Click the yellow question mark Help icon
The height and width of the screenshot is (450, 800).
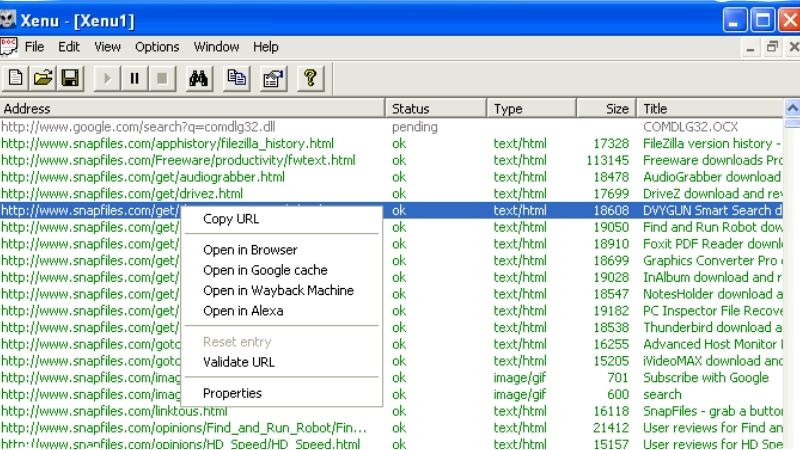pyautogui.click(x=310, y=78)
